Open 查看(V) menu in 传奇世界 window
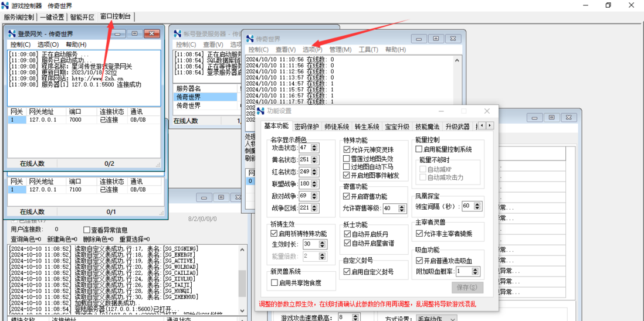This screenshot has height=321, width=644. pyautogui.click(x=286, y=50)
